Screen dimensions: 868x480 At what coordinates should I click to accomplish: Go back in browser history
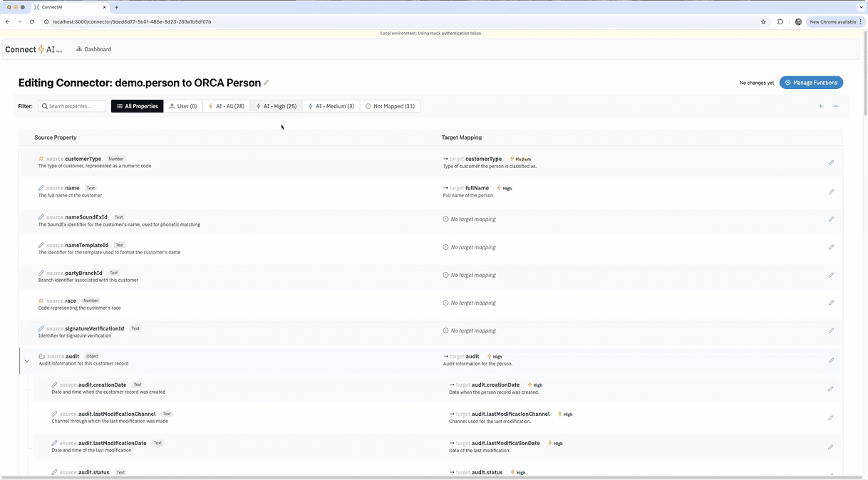tap(8, 21)
